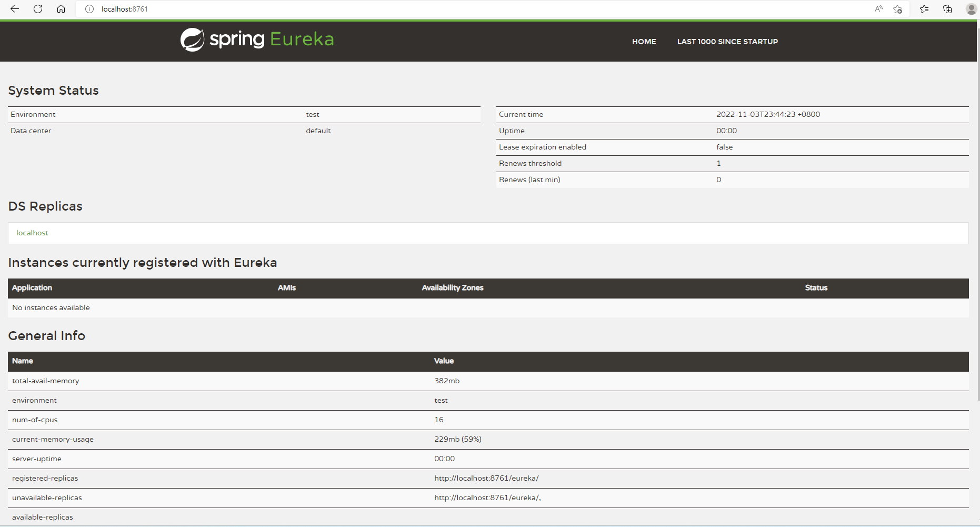Go back with the browser back arrow
Screen dimensions: 980x527
tap(15, 9)
